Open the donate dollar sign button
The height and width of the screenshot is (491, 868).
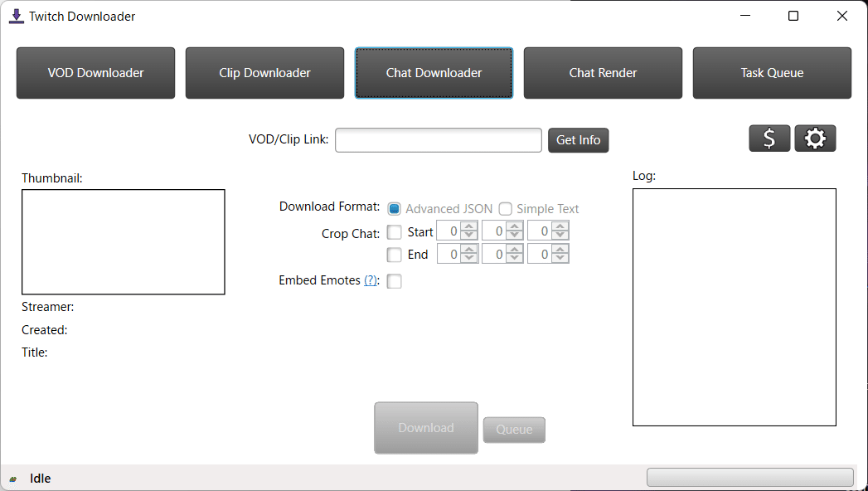[x=769, y=139]
